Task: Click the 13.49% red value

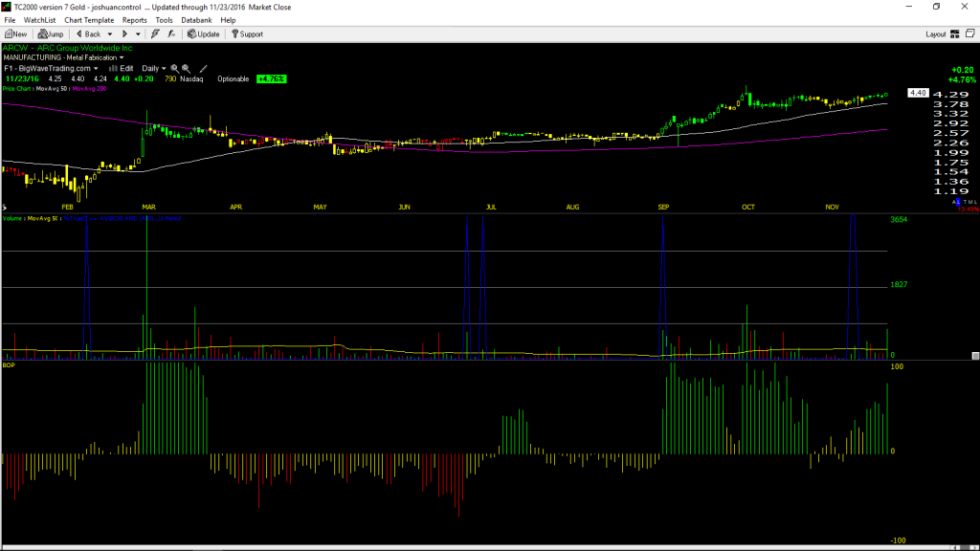Action: click(969, 209)
